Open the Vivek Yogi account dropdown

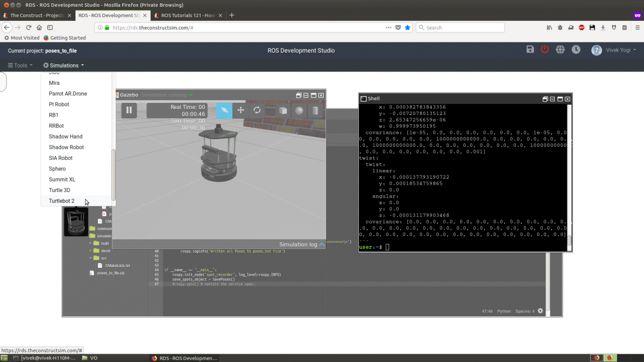pos(621,50)
